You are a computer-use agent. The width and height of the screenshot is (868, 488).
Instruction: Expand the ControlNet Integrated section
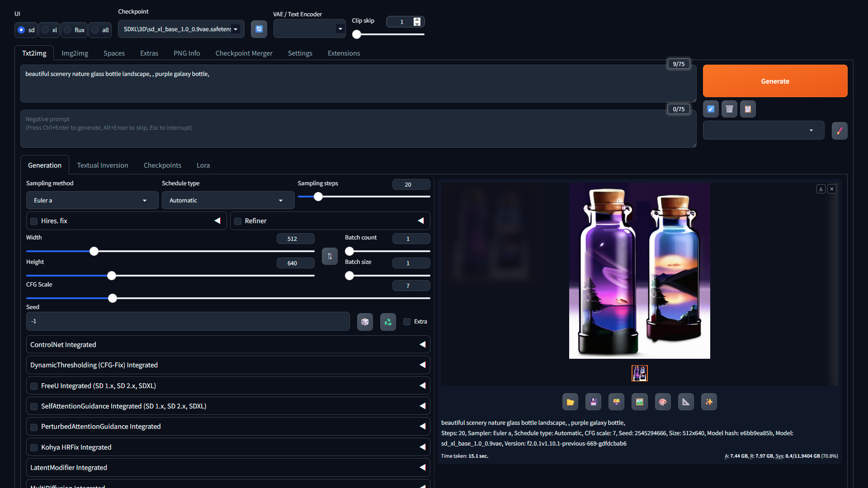(x=228, y=344)
